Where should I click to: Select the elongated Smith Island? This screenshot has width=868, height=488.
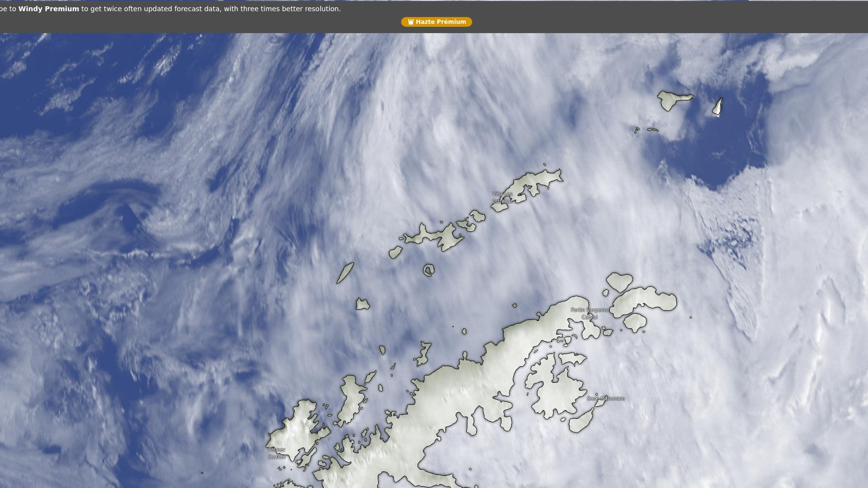[345, 273]
